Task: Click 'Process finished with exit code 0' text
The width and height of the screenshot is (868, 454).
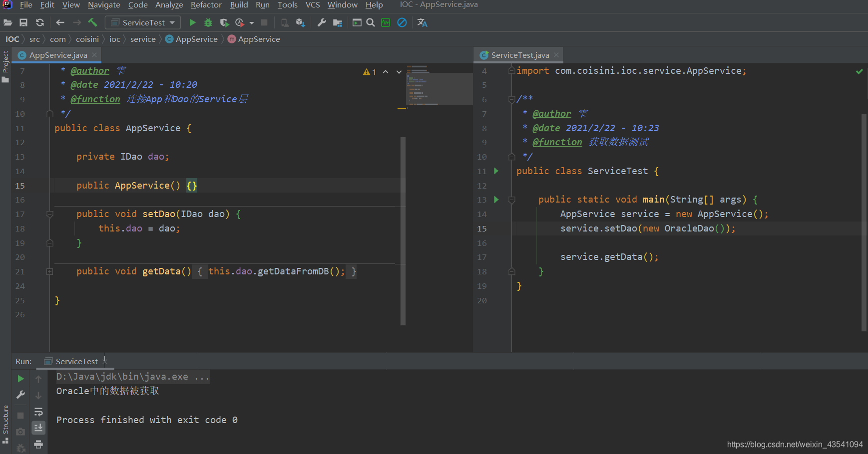Action: pos(147,420)
